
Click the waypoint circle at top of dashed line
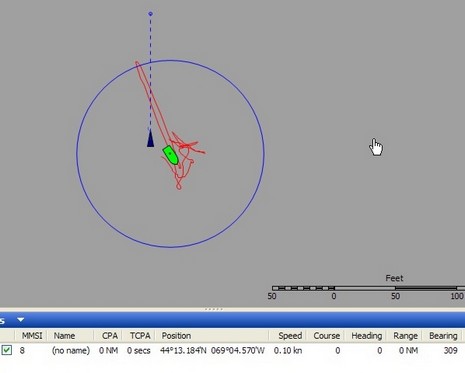(150, 14)
